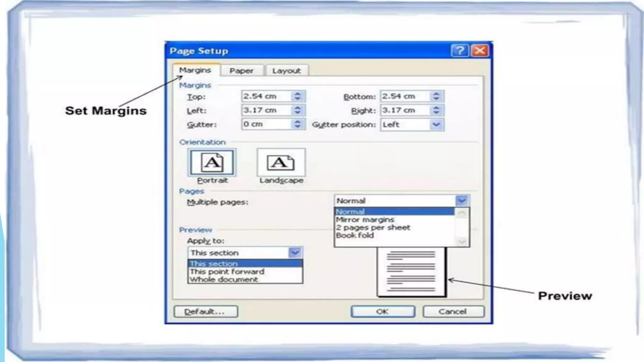Choose Whole document option

(x=224, y=279)
